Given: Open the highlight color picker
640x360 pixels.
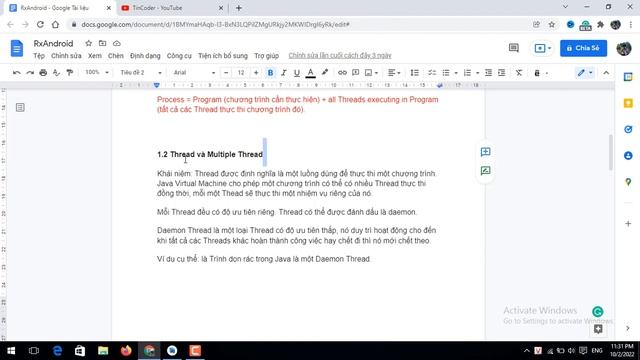Looking at the screenshot, I should click(325, 73).
